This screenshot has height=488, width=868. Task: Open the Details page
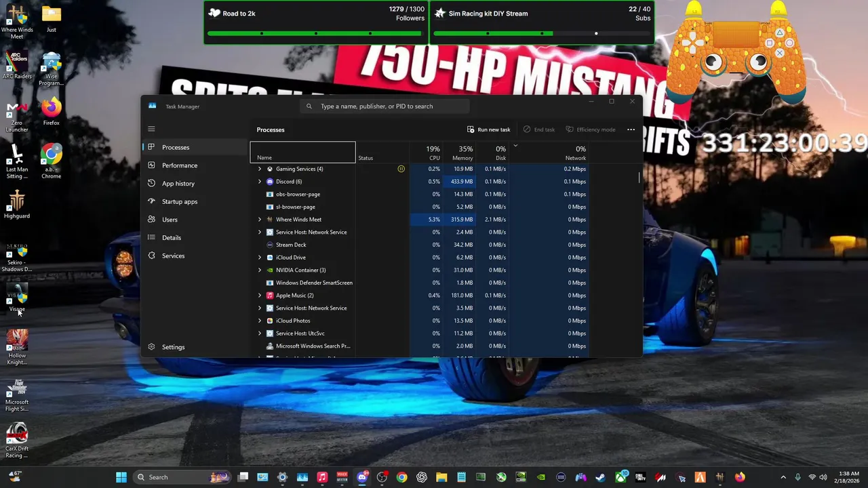tap(195, 238)
